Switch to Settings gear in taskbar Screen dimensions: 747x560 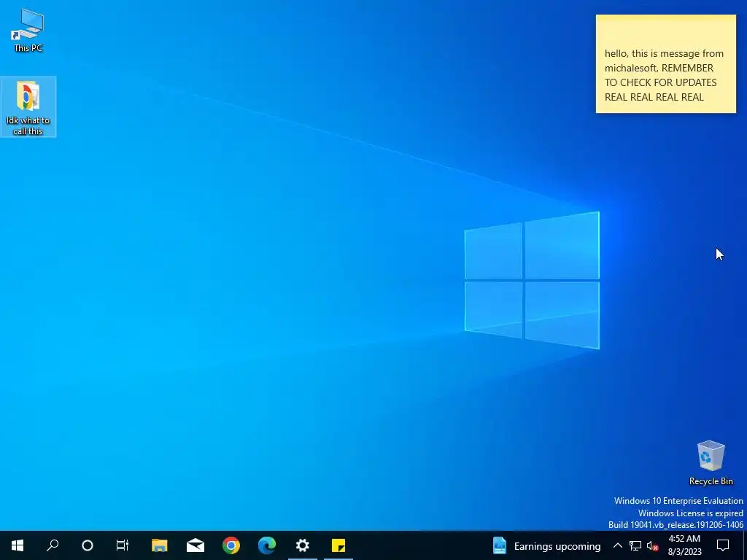pyautogui.click(x=303, y=545)
